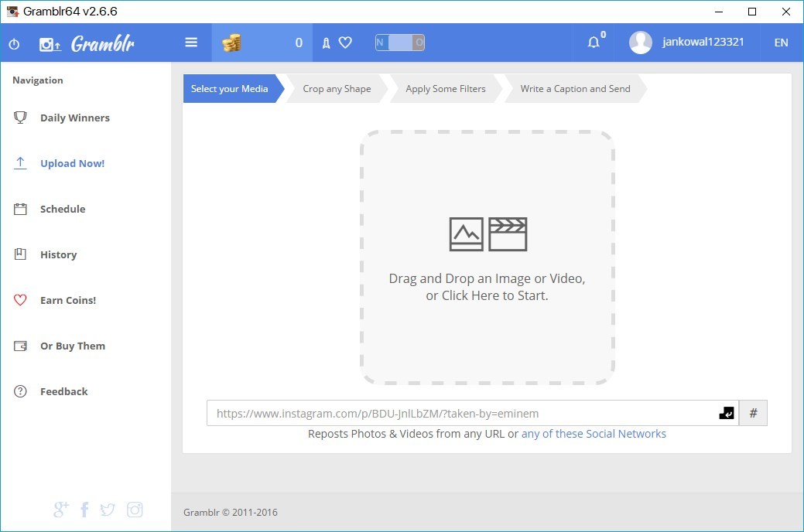Click the hashtag # button

(x=753, y=413)
